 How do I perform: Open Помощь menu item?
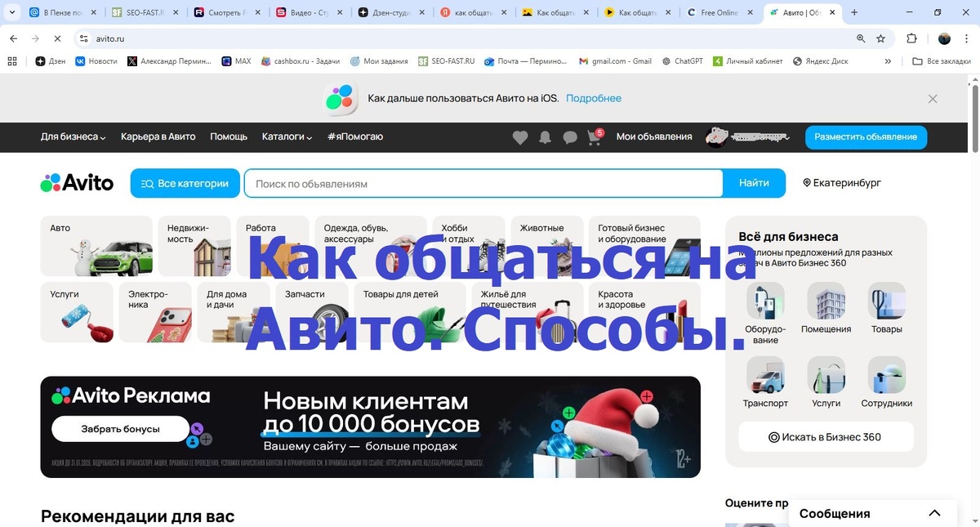[x=229, y=137]
